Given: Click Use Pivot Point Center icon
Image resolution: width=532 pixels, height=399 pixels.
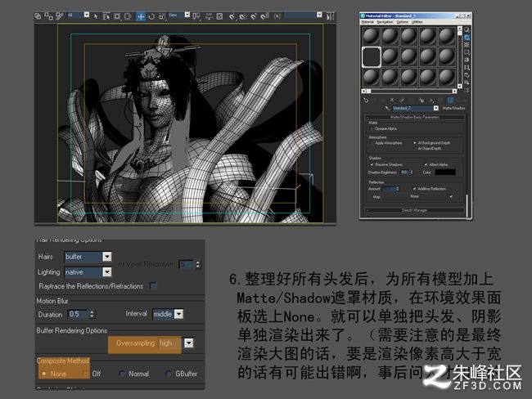Looking at the screenshot, I should [x=196, y=16].
